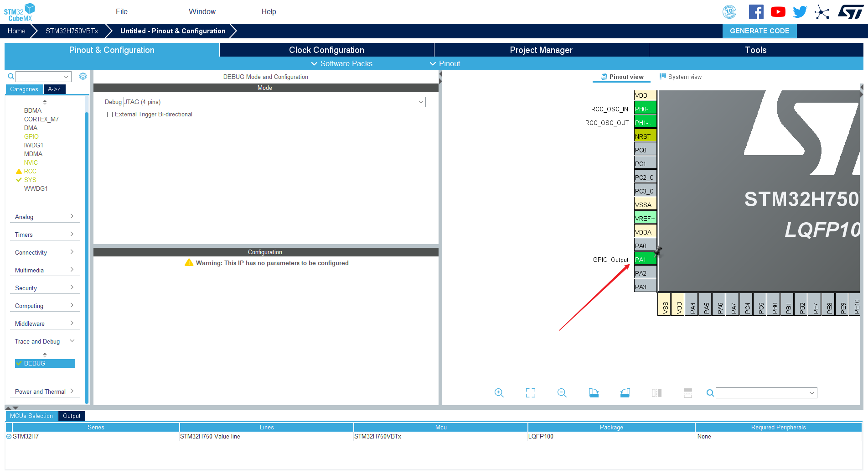Go to Home breadcrumb
868x475 pixels.
16,31
